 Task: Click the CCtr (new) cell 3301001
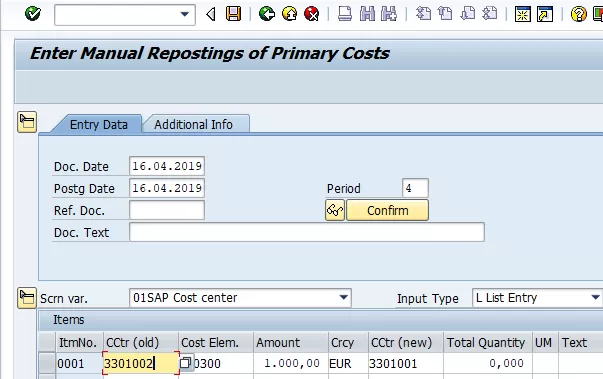pyautogui.click(x=406, y=363)
